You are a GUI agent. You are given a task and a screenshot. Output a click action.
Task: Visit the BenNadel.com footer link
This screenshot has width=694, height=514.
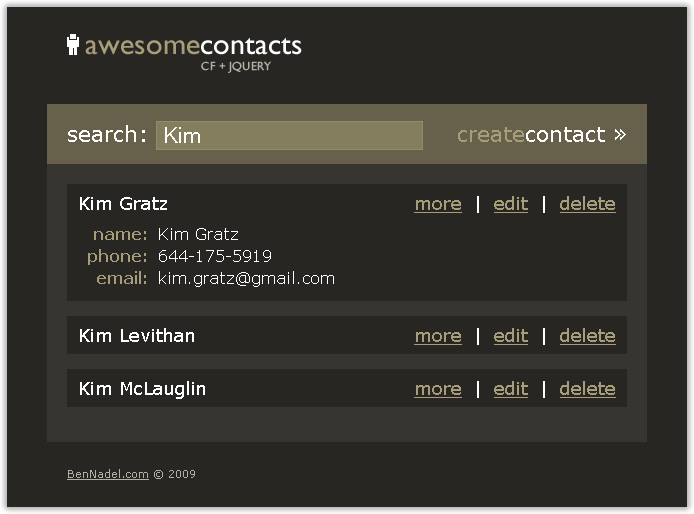(108, 474)
